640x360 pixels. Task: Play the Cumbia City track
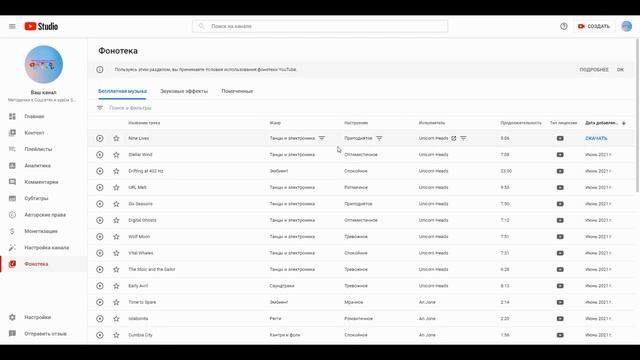[x=100, y=335]
